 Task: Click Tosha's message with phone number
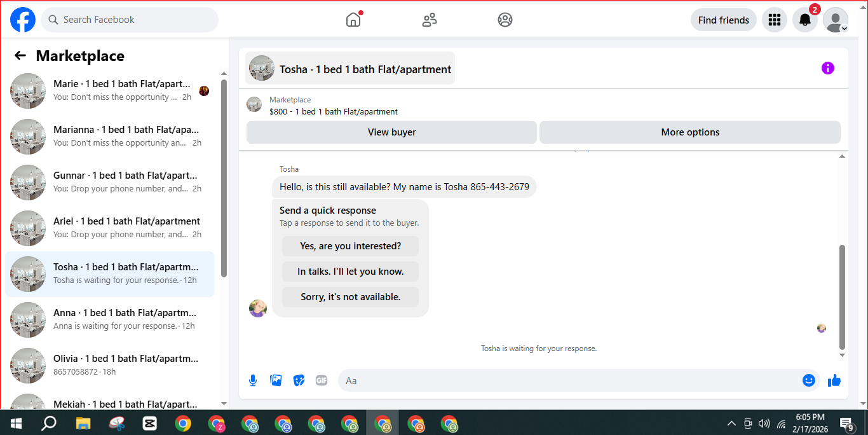[404, 187]
